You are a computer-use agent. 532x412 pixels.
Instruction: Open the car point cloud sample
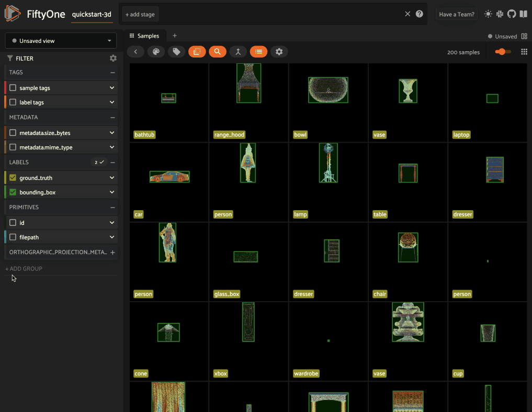pos(169,182)
